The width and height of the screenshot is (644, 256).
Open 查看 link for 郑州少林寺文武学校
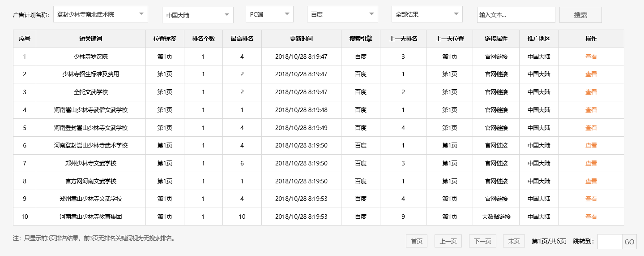pos(591,163)
